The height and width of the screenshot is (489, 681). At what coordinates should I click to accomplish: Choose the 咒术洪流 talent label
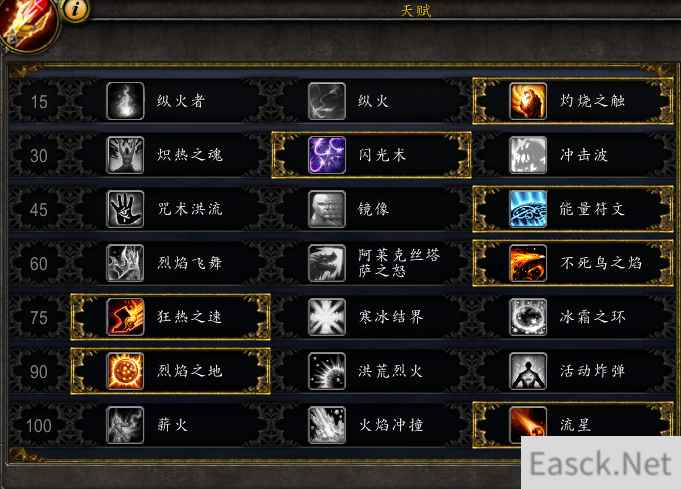[x=190, y=209]
